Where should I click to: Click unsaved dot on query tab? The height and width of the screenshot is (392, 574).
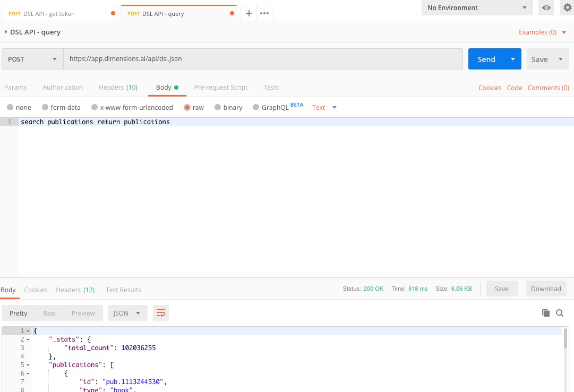(232, 14)
